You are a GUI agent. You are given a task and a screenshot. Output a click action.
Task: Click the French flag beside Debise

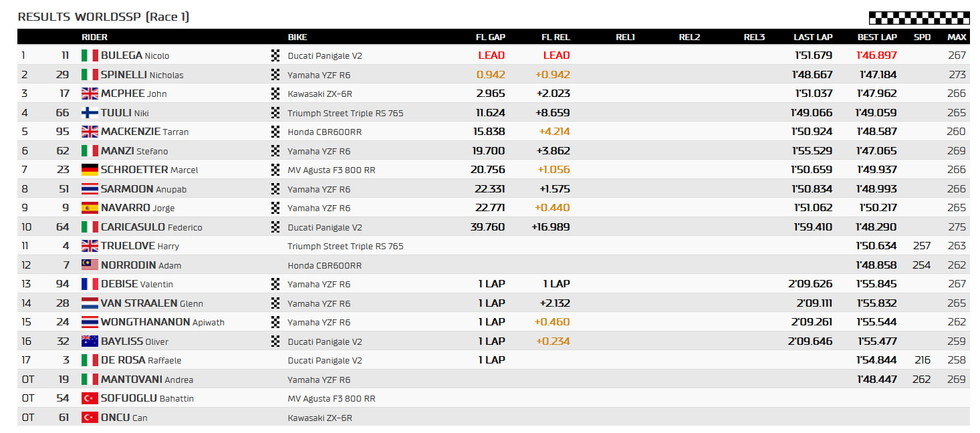(x=90, y=284)
